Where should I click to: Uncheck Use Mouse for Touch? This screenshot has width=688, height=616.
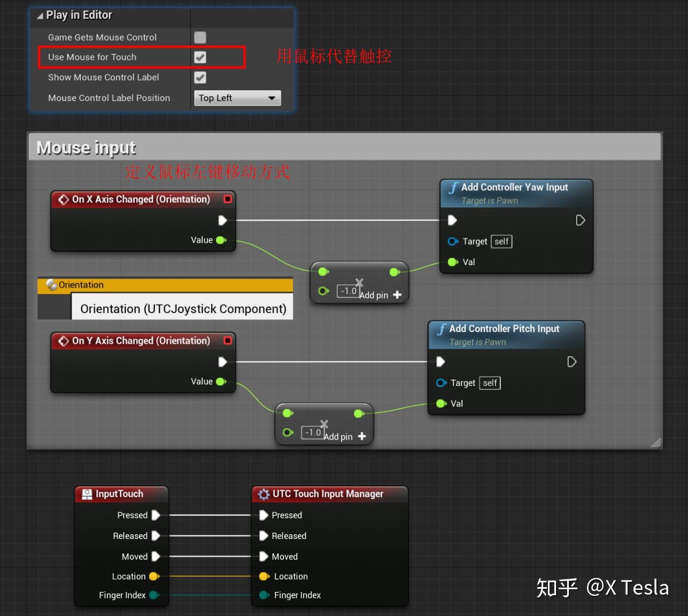tap(199, 57)
